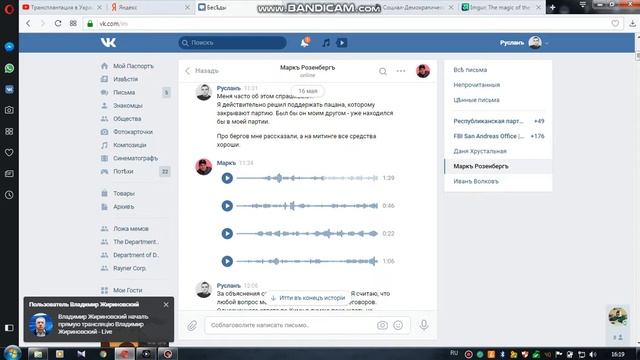Open a new browser tab
The height and width of the screenshot is (360, 640).
coord(552,7)
